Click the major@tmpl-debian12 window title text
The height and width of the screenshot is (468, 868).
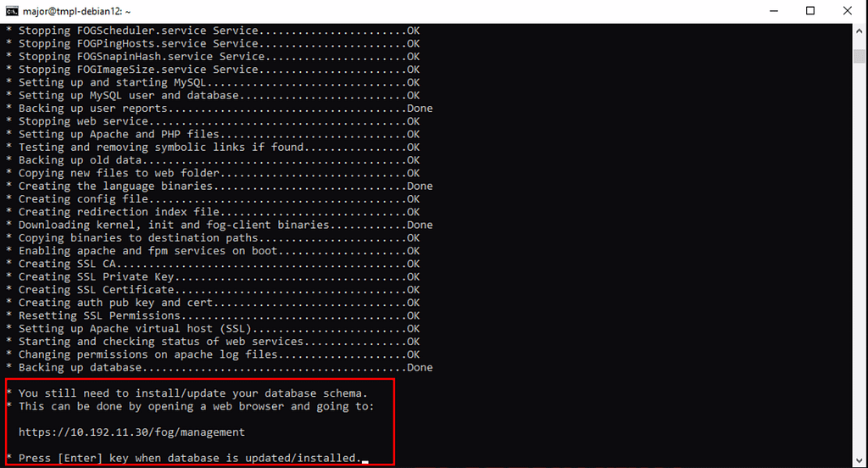click(76, 11)
